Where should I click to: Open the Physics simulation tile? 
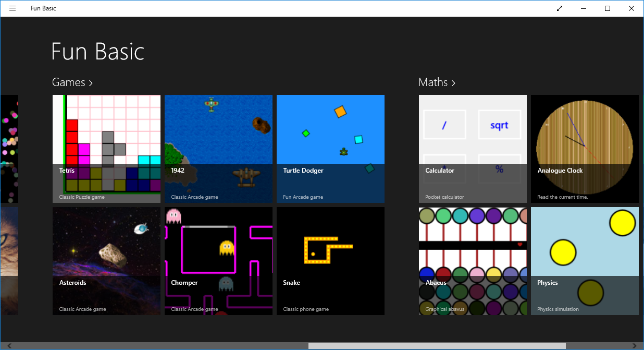click(x=585, y=261)
